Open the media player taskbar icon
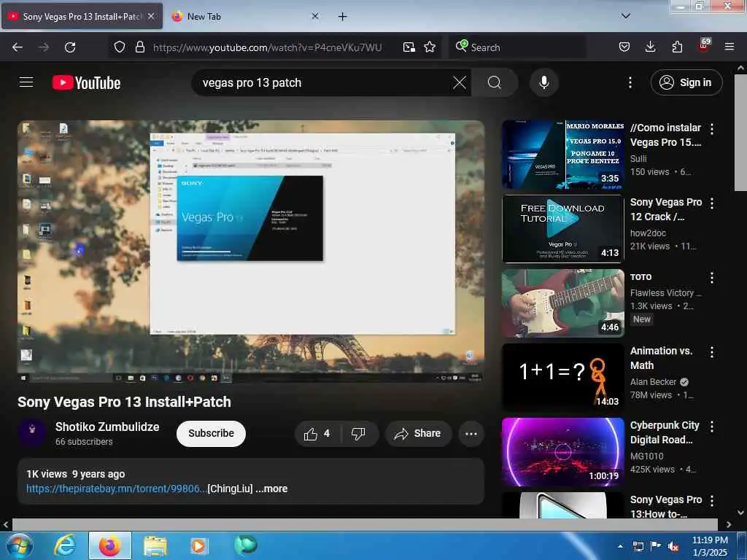 click(x=198, y=546)
